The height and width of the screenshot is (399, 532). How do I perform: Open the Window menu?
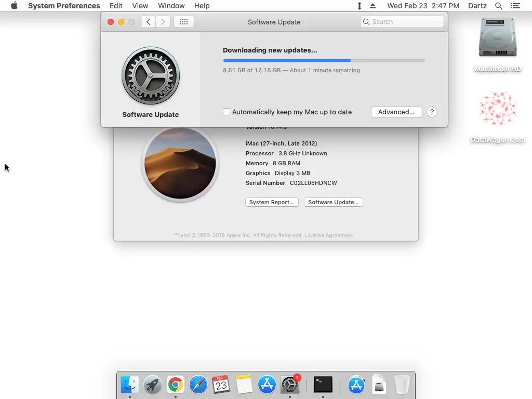click(x=171, y=6)
